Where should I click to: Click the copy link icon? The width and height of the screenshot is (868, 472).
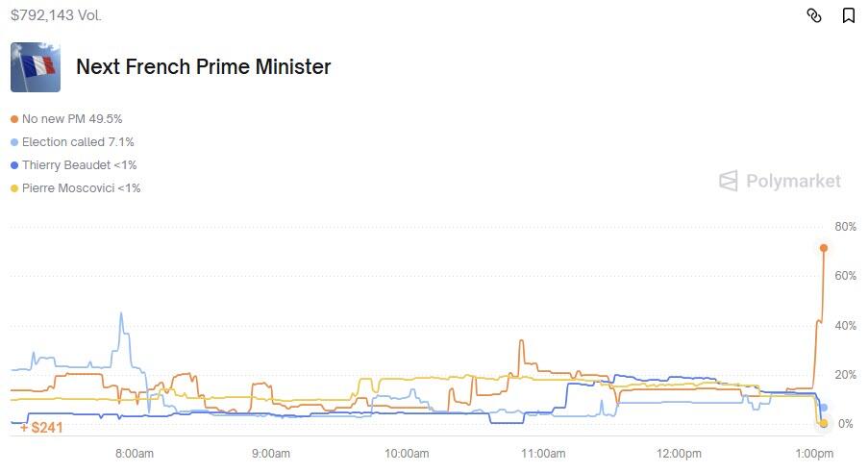[x=814, y=15]
